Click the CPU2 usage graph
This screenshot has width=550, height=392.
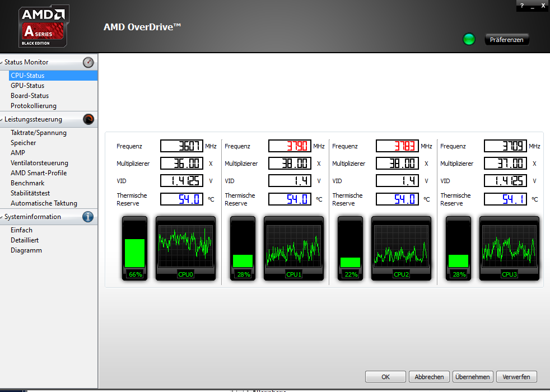pyautogui.click(x=401, y=248)
